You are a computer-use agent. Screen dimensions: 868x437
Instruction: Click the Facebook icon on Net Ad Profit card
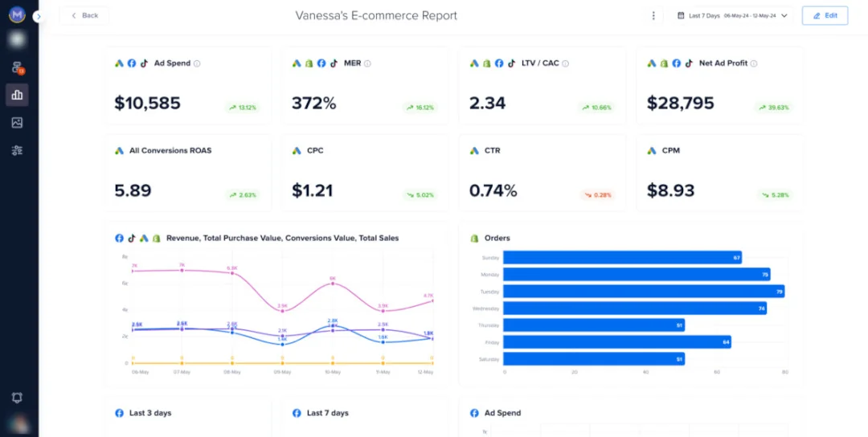pyautogui.click(x=677, y=63)
